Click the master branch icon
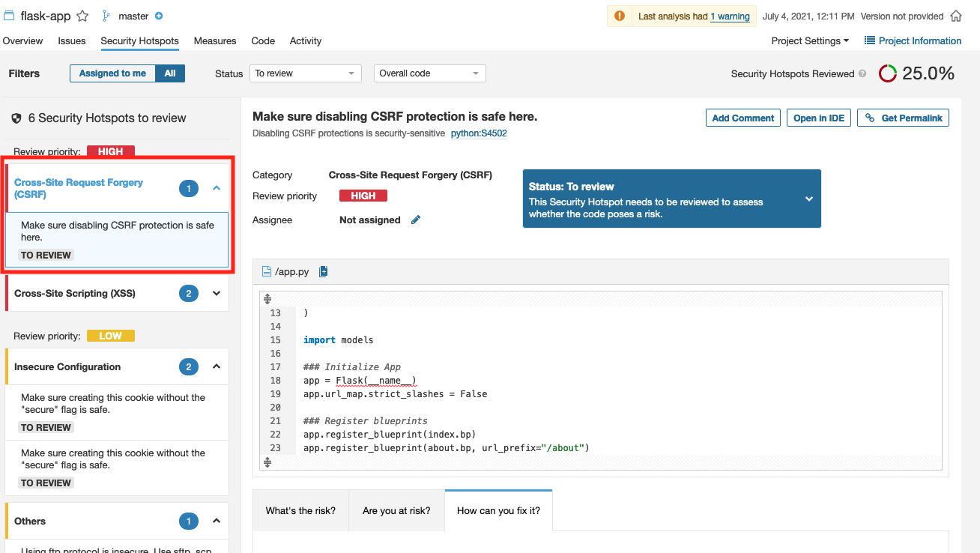The width and height of the screenshot is (980, 553). click(106, 16)
